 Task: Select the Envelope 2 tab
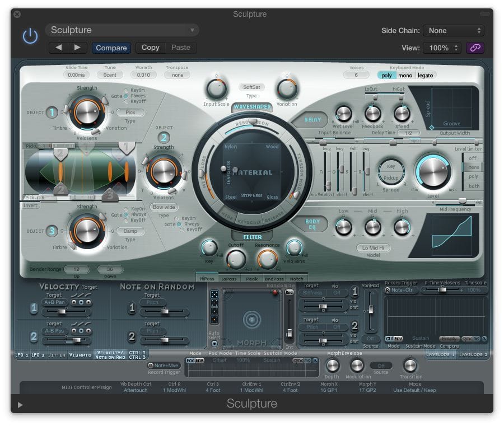click(x=473, y=354)
